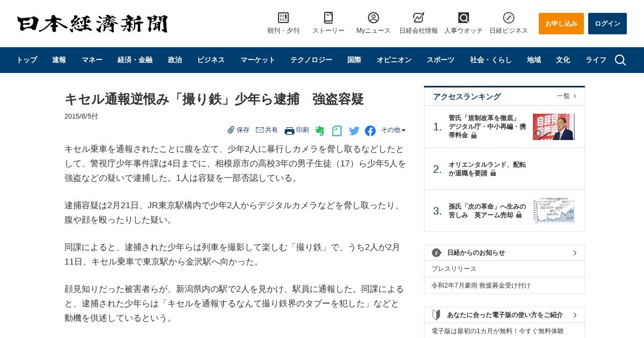Go to the 日本経済新聞 logo home
The image size is (644, 338).
point(92,24)
